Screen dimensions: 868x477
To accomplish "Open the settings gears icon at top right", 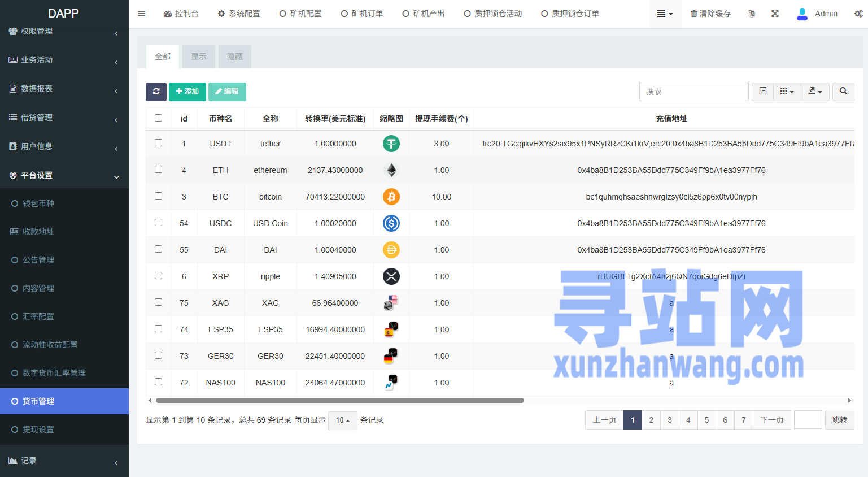I will click(858, 14).
